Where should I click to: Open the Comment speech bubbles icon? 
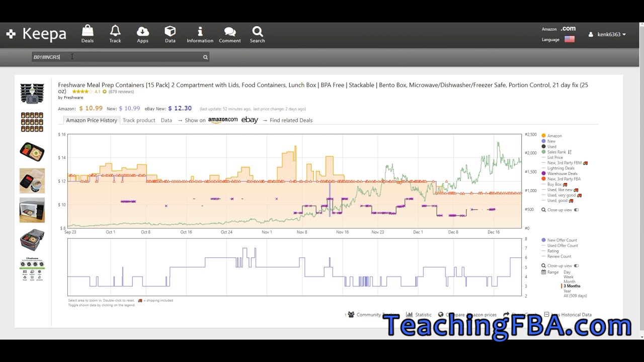230,32
